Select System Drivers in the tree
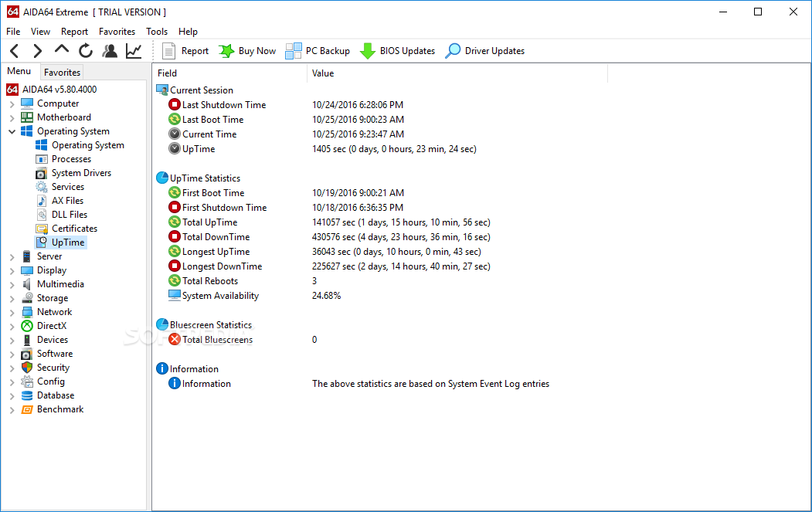This screenshot has height=512, width=812. [73, 173]
